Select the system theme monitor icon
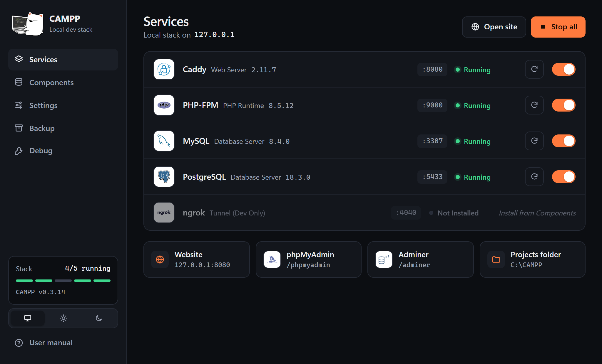The width and height of the screenshot is (602, 364). point(28,318)
